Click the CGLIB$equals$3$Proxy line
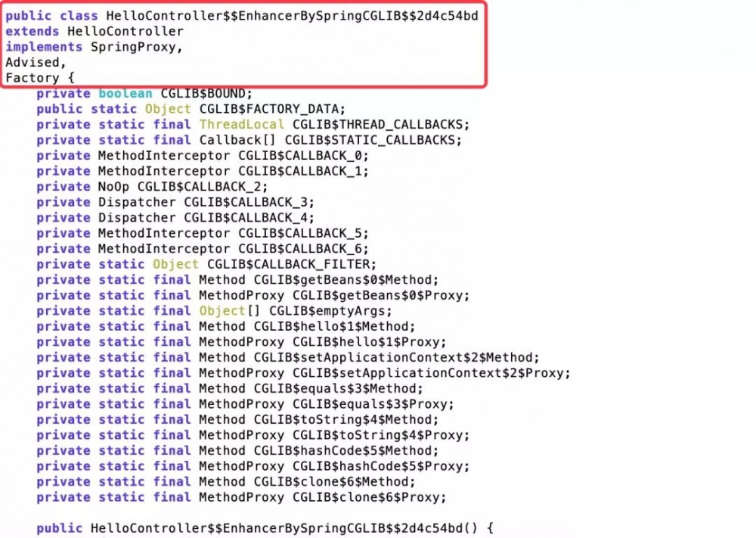The height and width of the screenshot is (538, 756). coord(246,404)
